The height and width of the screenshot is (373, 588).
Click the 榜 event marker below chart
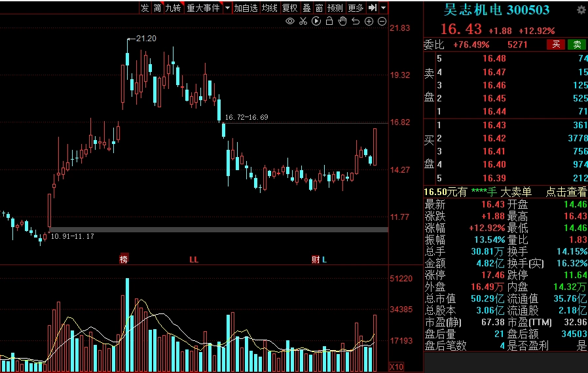click(124, 260)
